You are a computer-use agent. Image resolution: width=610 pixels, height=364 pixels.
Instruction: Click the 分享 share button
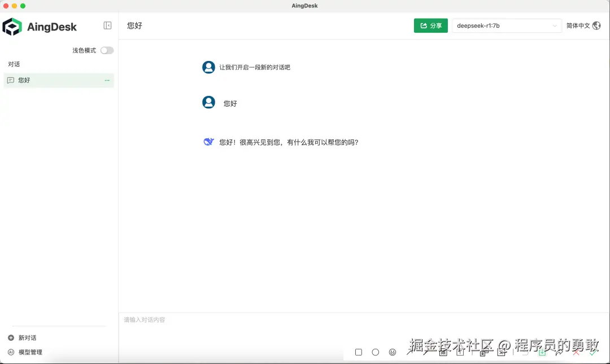tap(430, 25)
